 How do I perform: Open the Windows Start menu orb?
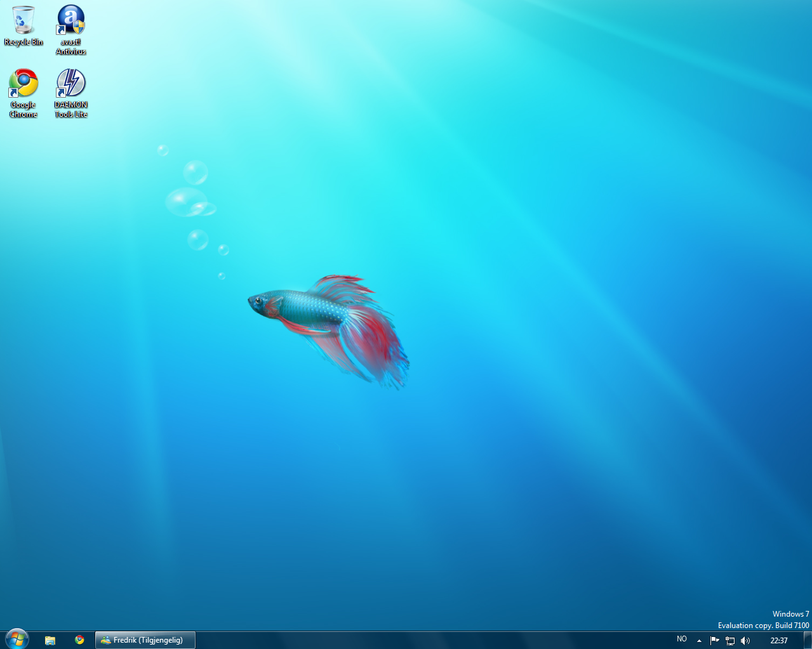point(17,639)
